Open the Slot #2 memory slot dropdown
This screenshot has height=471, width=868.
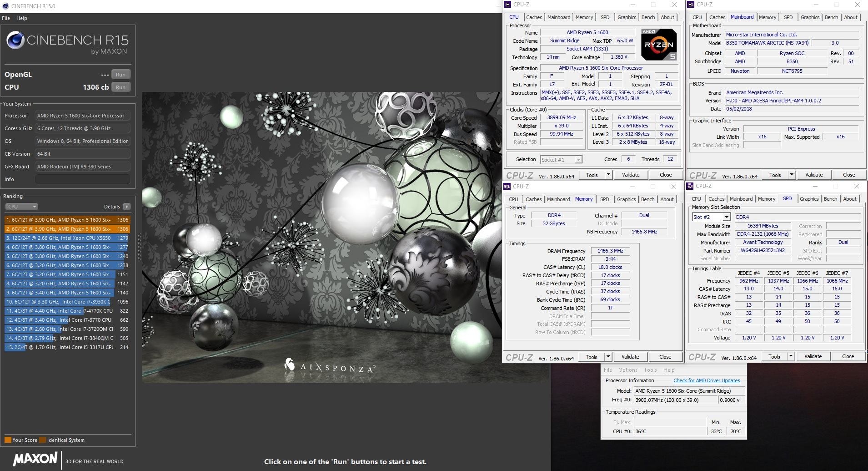tap(711, 217)
